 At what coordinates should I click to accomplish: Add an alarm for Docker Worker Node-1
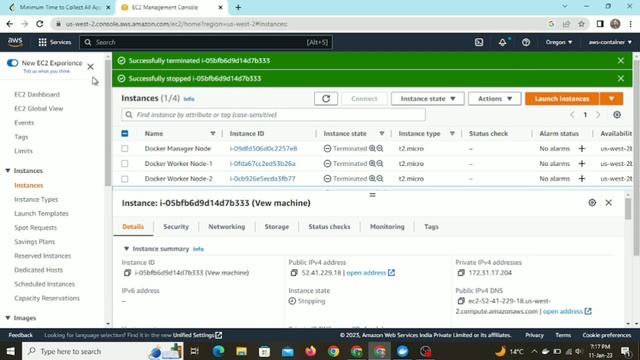click(582, 164)
